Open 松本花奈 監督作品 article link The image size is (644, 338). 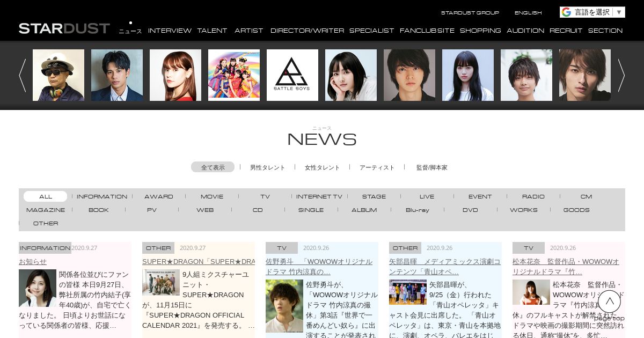566,267
